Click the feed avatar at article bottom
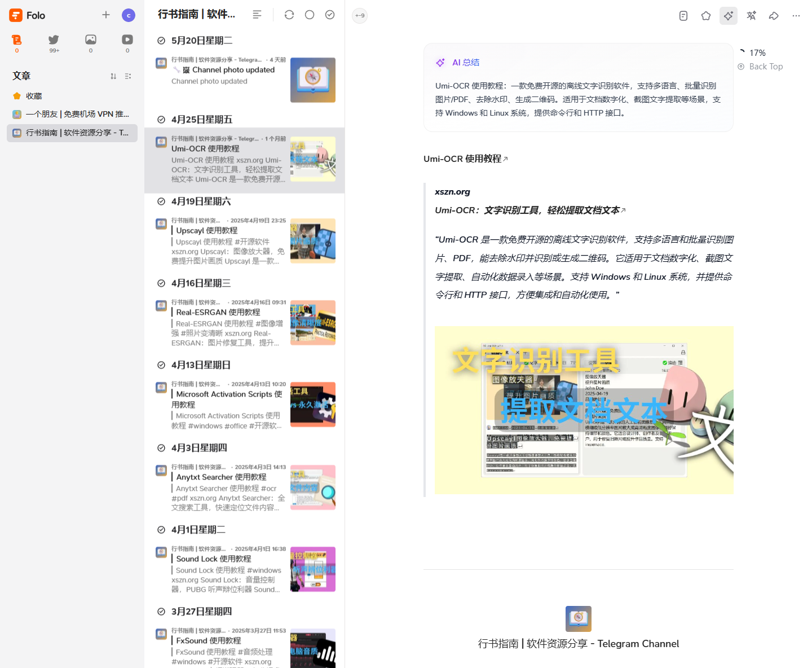Screen dimensions: 812x668 click(x=579, y=619)
